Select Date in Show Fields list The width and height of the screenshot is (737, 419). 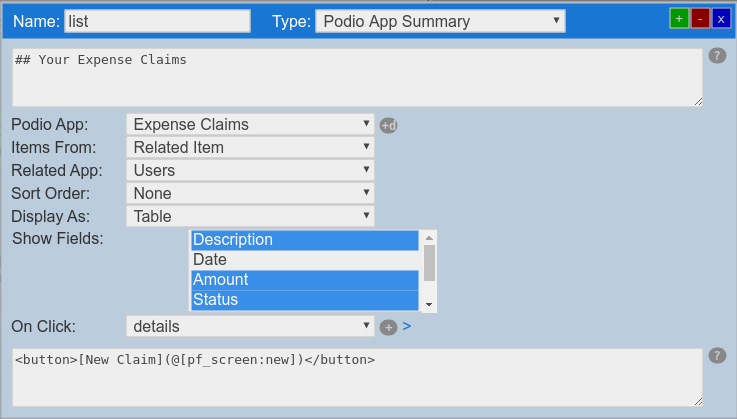pos(305,260)
